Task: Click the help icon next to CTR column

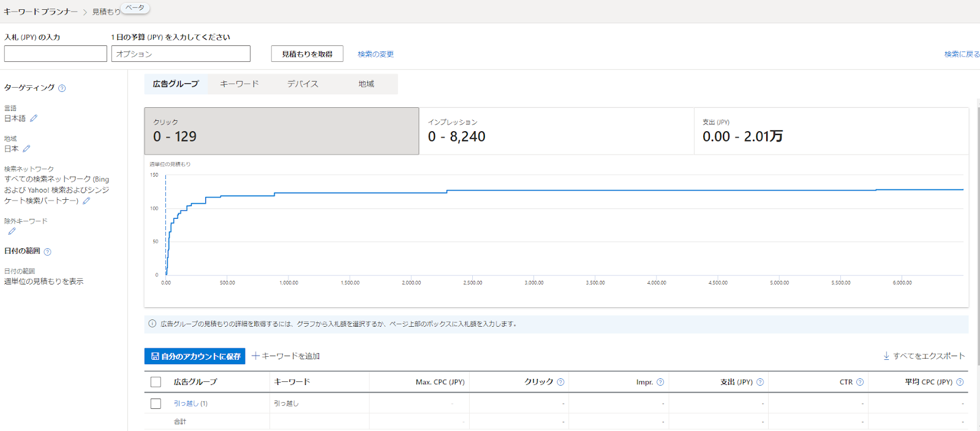Action: [x=860, y=382]
